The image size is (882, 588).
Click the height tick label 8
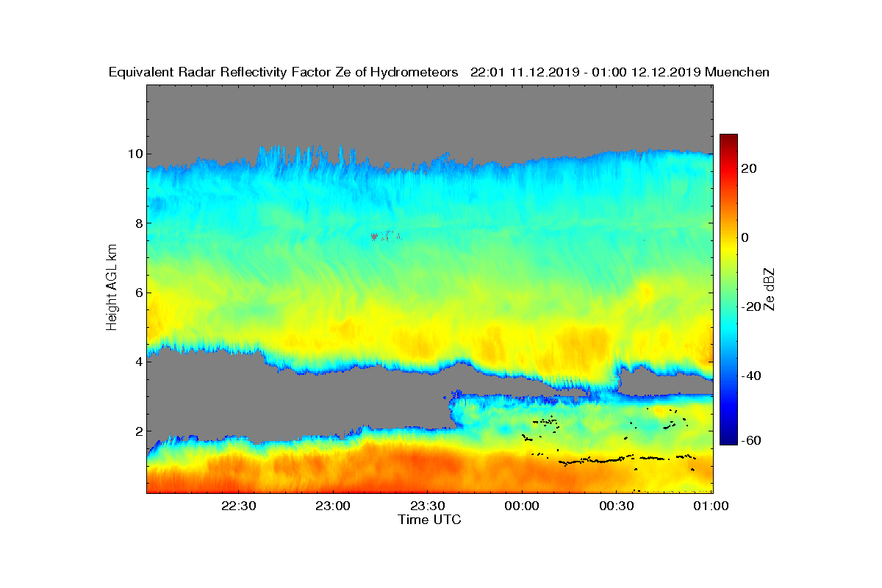click(x=138, y=223)
